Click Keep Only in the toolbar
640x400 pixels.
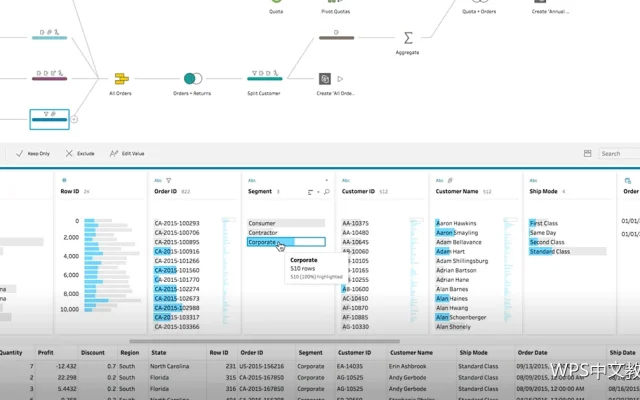point(33,153)
